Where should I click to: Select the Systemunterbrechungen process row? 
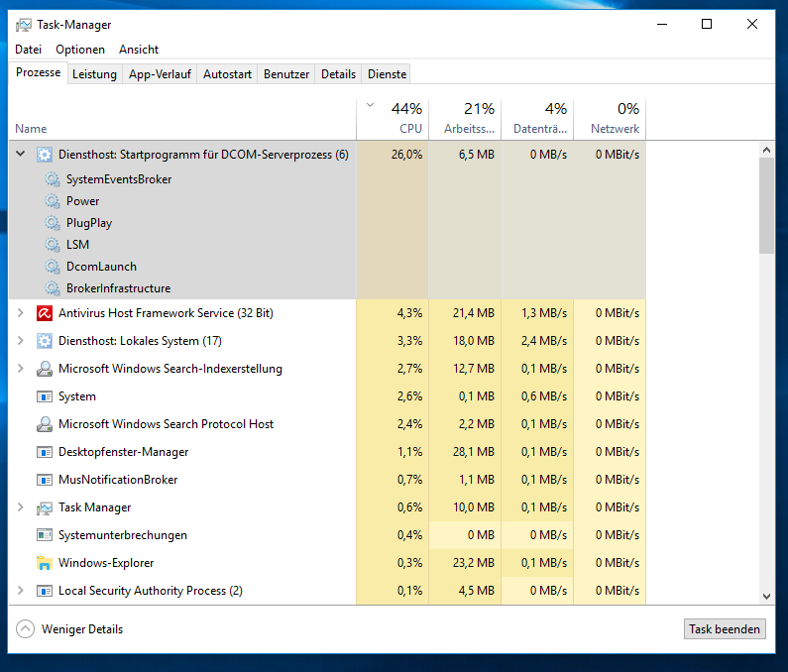click(327, 535)
